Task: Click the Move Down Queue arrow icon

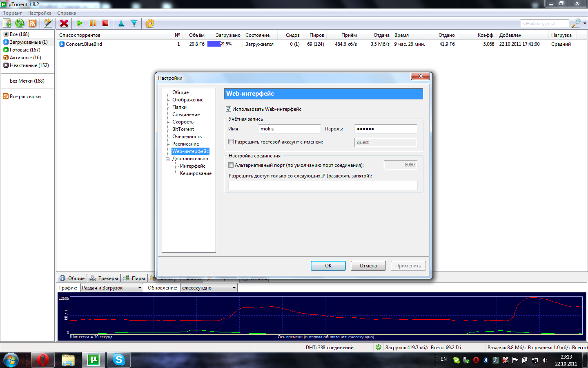Action: 134,23
